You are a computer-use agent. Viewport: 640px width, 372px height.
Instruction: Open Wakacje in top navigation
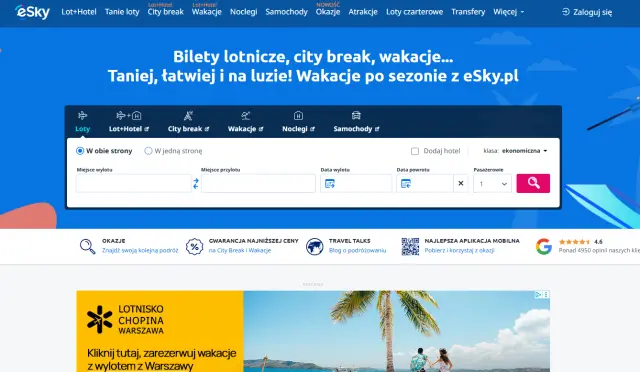(207, 12)
